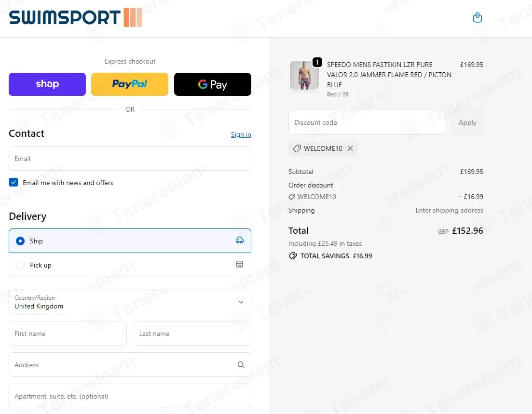Pay with Google Pay express checkout
This screenshot has width=532, height=414.
pos(212,84)
